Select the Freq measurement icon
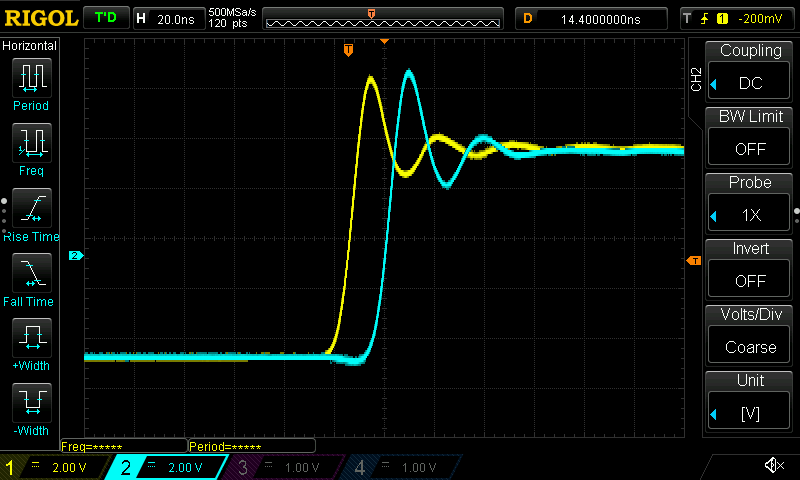The width and height of the screenshot is (800, 480). (32, 143)
